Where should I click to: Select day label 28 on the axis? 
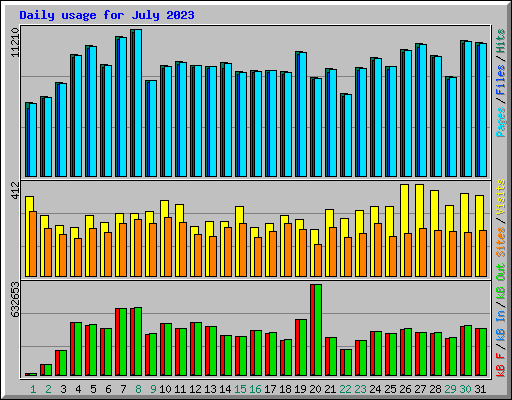pyautogui.click(x=435, y=389)
